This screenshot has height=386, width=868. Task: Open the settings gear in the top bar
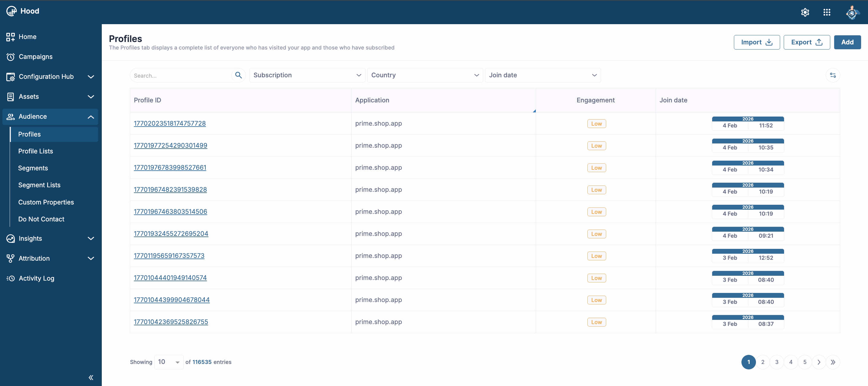coord(805,12)
